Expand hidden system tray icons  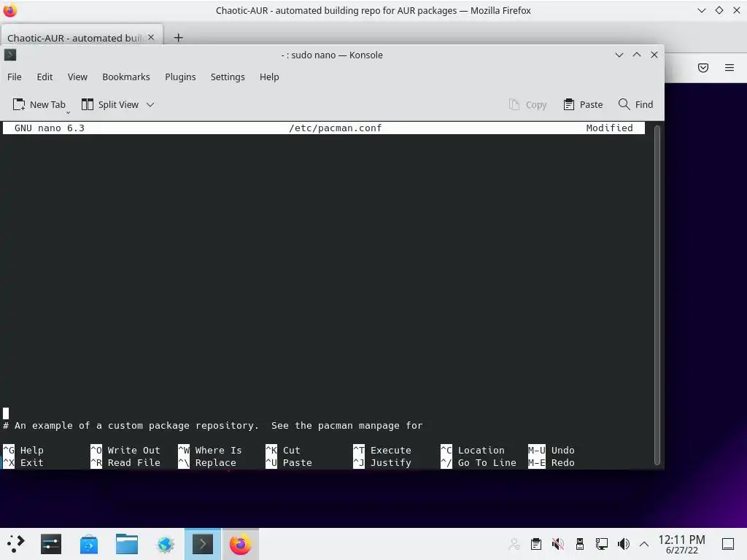tap(644, 544)
